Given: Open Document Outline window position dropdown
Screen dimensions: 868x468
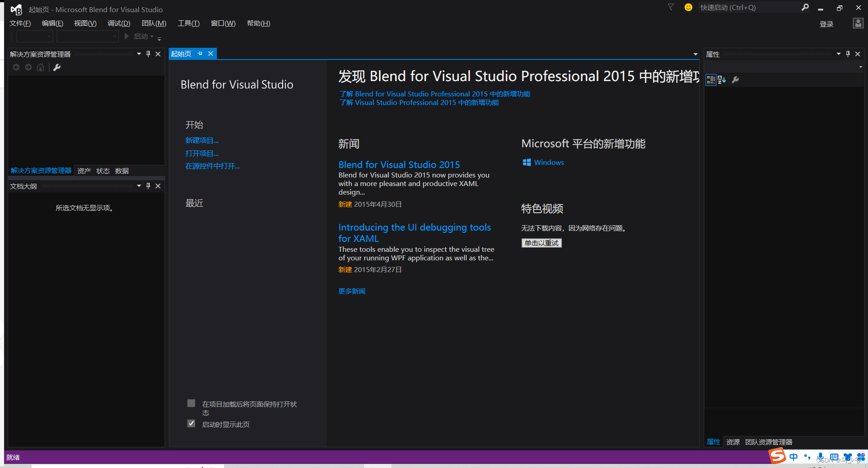Looking at the screenshot, I should [139, 186].
